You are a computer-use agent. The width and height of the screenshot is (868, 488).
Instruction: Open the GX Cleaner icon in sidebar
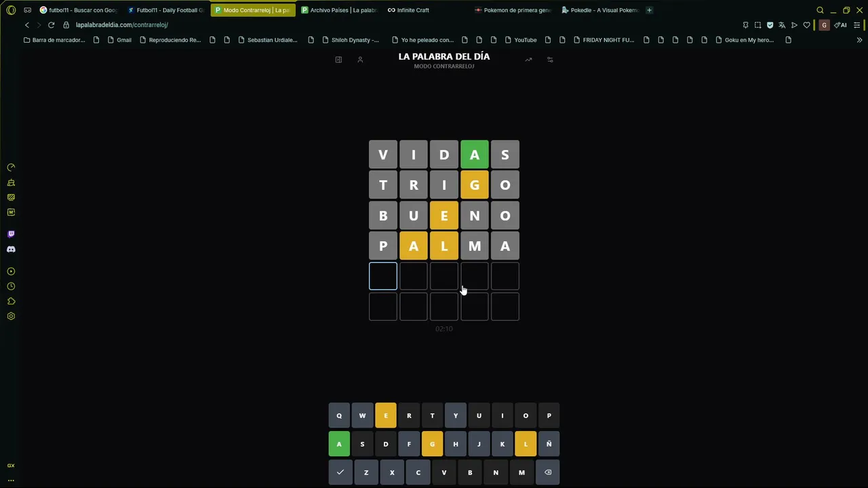click(x=11, y=182)
